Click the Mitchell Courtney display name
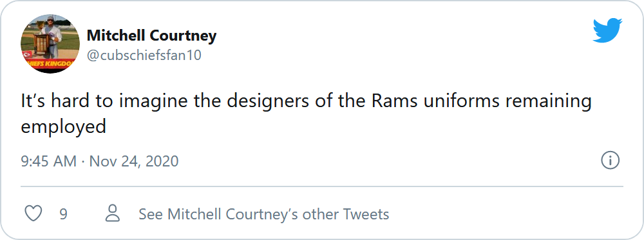Viewport: 644px width, 240px height. pos(151,36)
